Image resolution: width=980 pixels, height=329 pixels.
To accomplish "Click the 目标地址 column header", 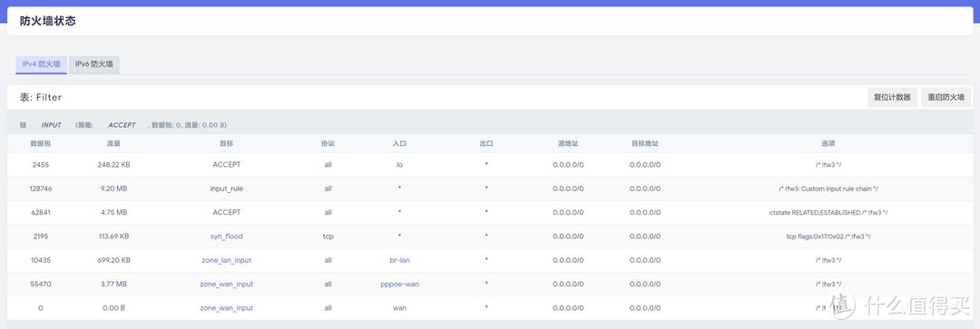I will click(645, 143).
